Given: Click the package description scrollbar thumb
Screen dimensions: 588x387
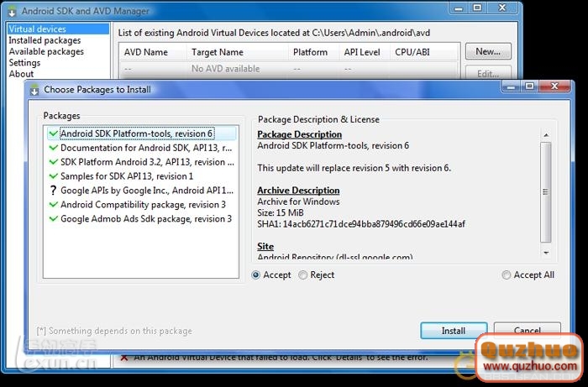Looking at the screenshot, I should [x=546, y=191].
